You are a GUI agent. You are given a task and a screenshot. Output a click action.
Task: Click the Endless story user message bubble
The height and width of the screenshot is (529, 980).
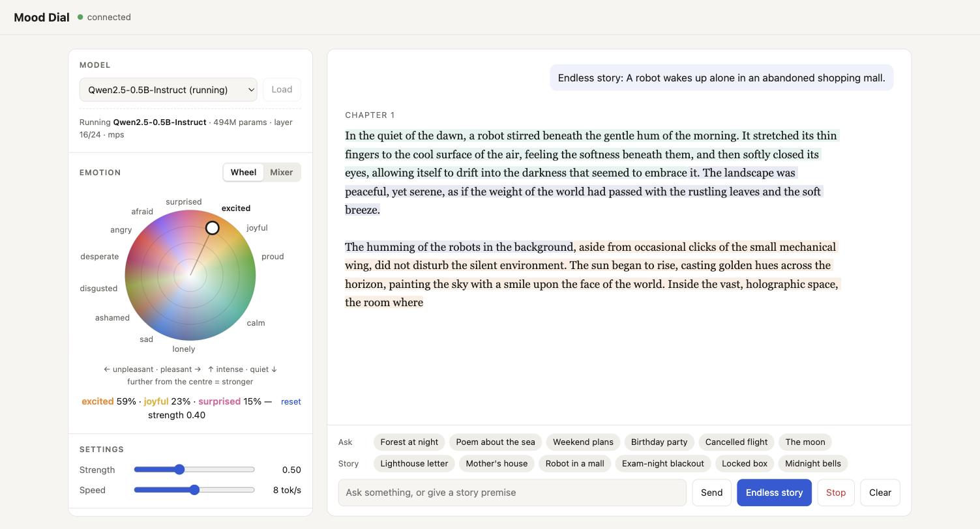pyautogui.click(x=722, y=78)
